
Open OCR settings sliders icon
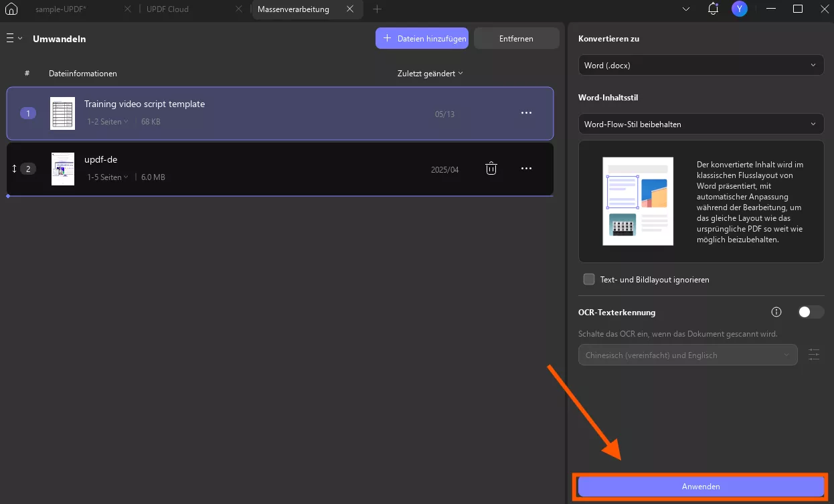click(x=814, y=355)
